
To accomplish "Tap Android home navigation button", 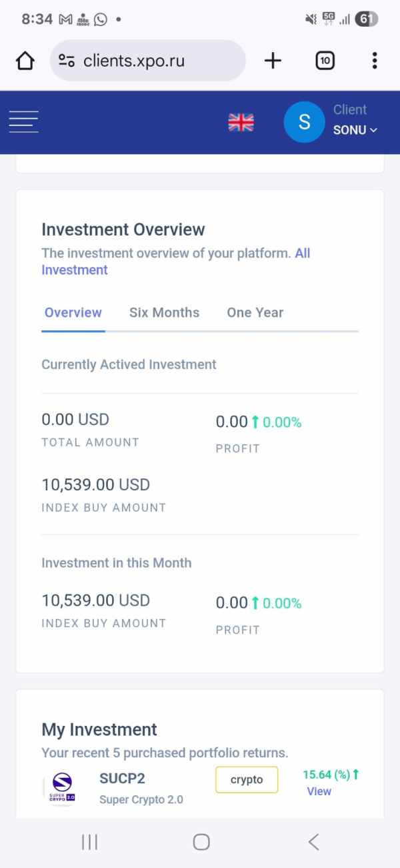I will tap(201, 842).
